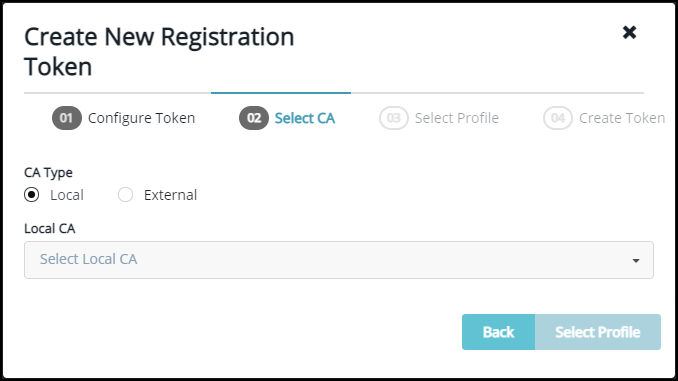This screenshot has height=381, width=678.
Task: Select the External CA type radio button
Action: point(125,195)
